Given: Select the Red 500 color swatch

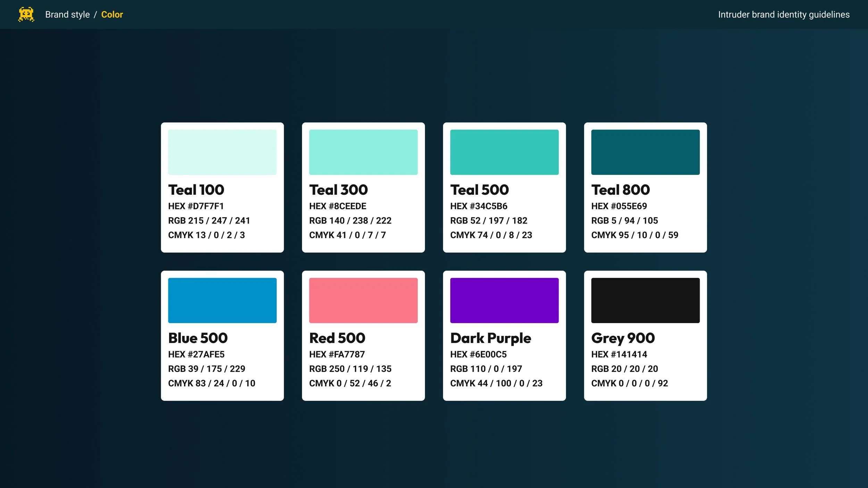Looking at the screenshot, I should click(364, 300).
